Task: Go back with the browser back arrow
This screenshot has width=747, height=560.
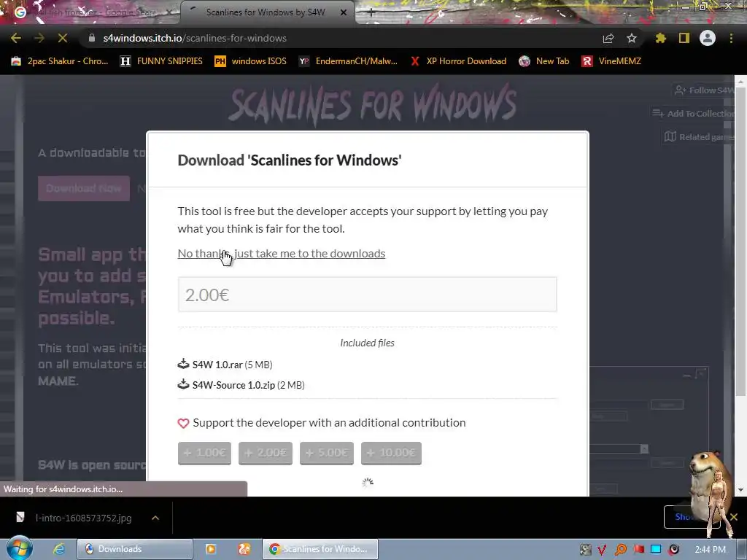Action: tap(16, 38)
